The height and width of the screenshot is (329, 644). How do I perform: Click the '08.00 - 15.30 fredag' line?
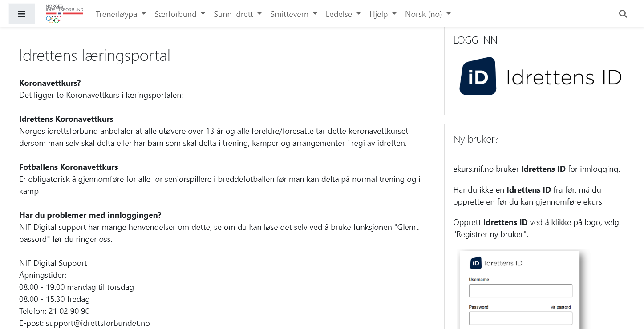click(54, 299)
